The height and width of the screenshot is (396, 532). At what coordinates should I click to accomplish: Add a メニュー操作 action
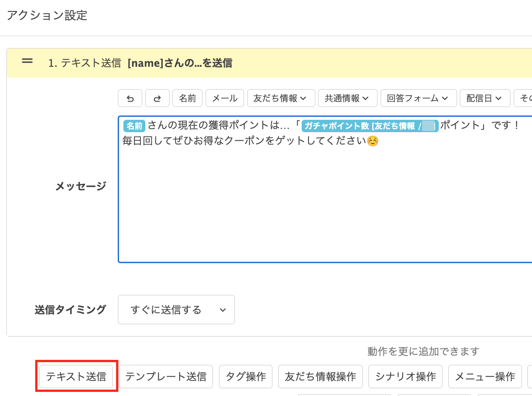485,376
